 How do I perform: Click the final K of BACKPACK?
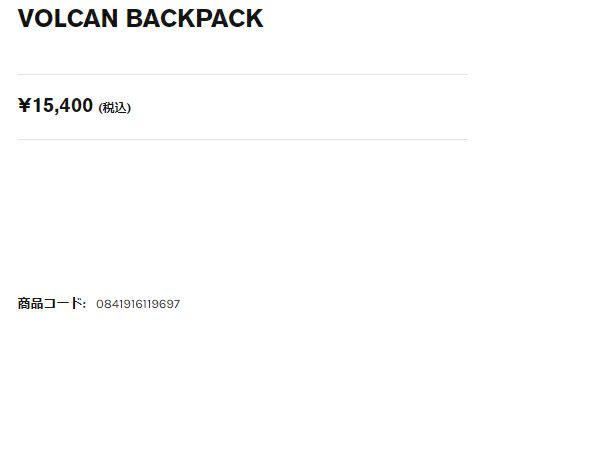pos(255,18)
